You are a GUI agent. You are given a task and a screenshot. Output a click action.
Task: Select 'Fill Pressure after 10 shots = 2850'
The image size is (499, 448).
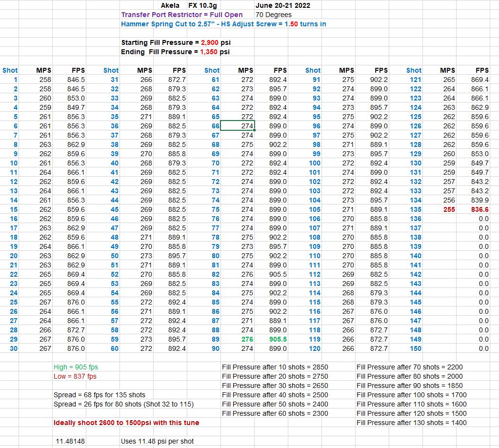[x=275, y=367]
